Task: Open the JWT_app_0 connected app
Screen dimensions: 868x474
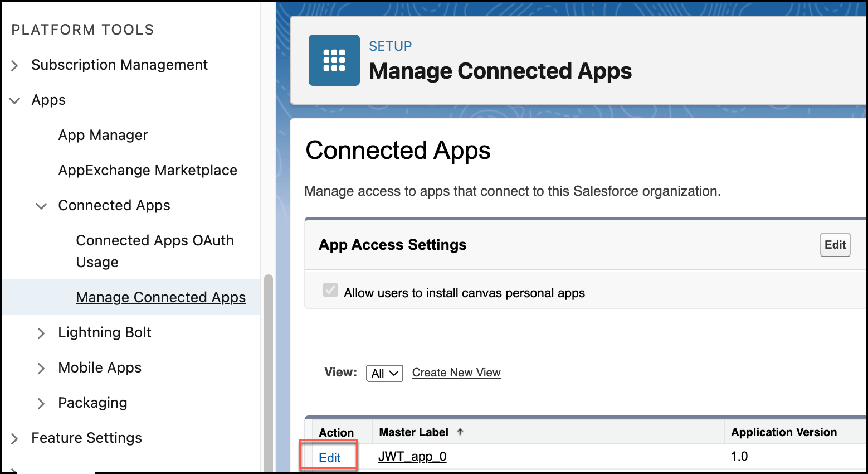Action: coord(412,457)
